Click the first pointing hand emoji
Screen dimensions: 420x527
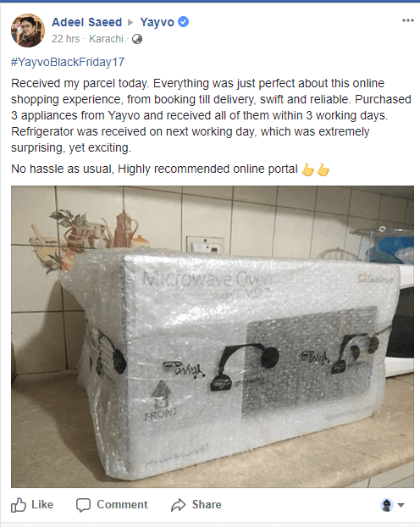(307, 169)
